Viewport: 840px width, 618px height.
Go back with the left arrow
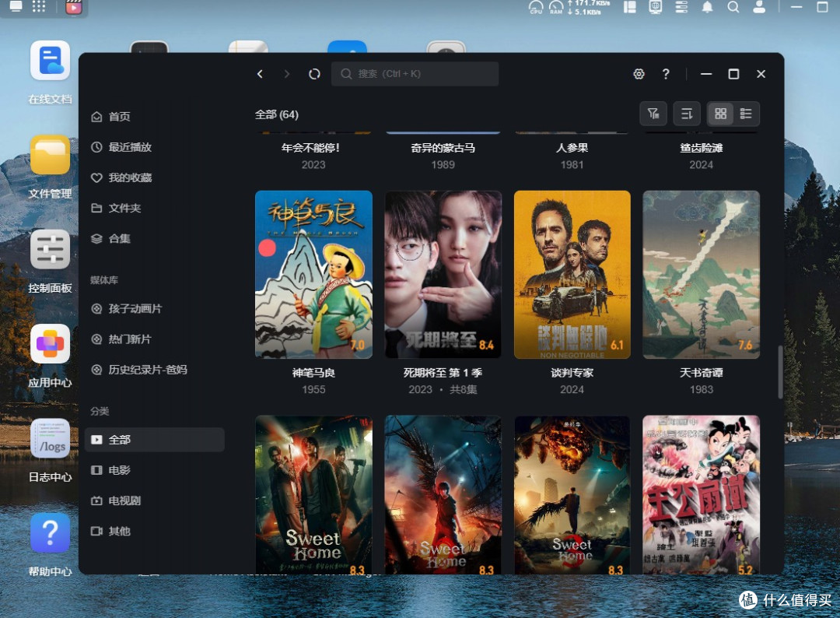(x=260, y=74)
